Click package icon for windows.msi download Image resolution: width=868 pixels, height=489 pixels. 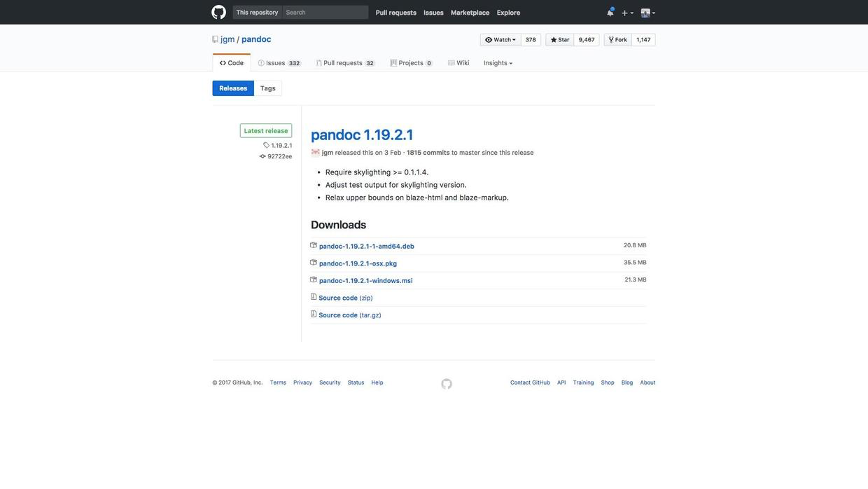pyautogui.click(x=314, y=280)
